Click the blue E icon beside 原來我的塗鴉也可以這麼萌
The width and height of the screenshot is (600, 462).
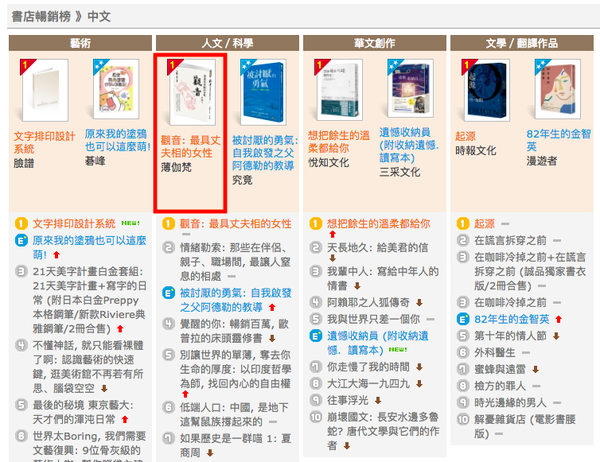(x=21, y=240)
